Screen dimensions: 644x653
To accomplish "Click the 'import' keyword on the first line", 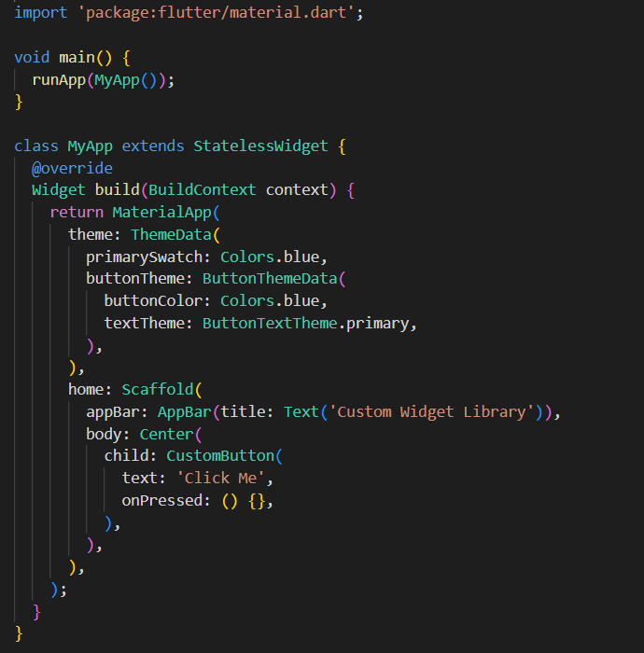I will coord(41,13).
